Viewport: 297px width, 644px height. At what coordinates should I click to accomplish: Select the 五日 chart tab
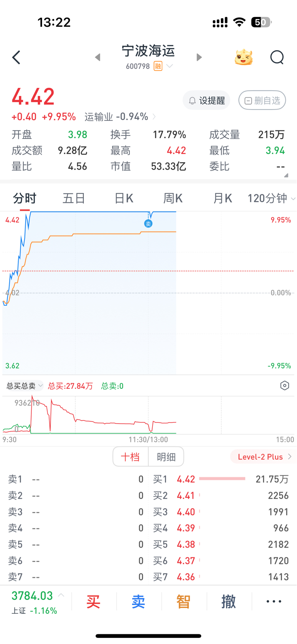click(x=74, y=198)
